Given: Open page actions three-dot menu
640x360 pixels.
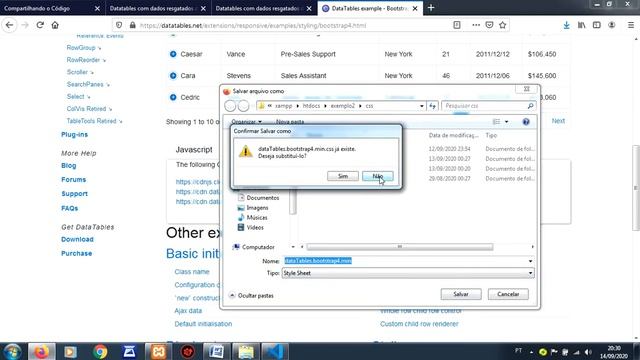Looking at the screenshot, I should (476, 25).
